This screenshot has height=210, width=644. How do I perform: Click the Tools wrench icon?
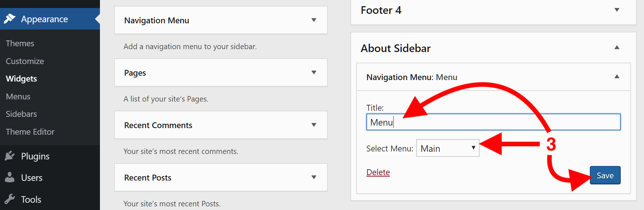click(x=10, y=199)
